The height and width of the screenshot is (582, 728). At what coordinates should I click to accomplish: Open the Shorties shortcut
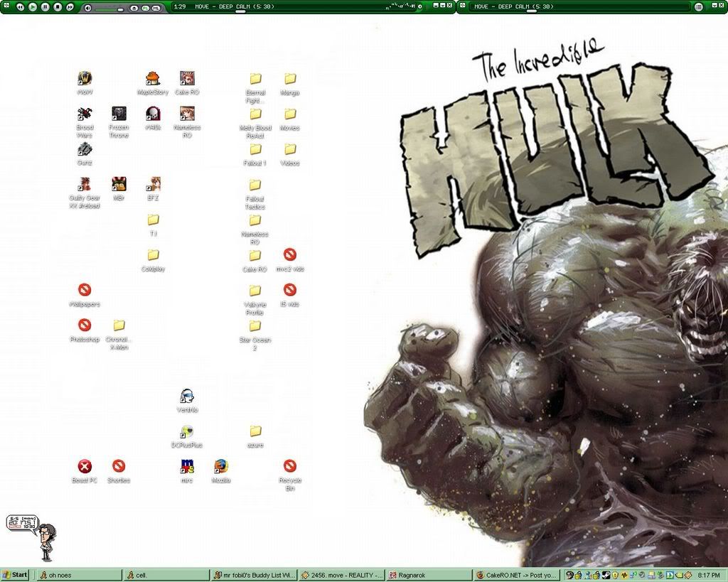tap(119, 472)
